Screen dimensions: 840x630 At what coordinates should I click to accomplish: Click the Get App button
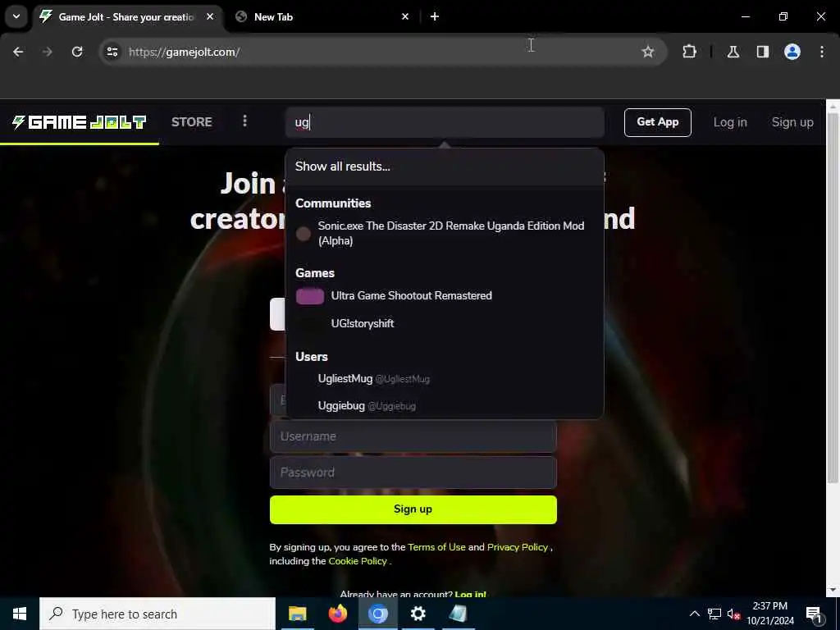657,122
